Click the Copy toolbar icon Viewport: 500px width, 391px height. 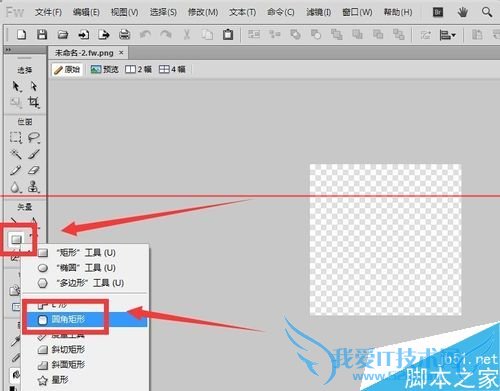pos(207,34)
